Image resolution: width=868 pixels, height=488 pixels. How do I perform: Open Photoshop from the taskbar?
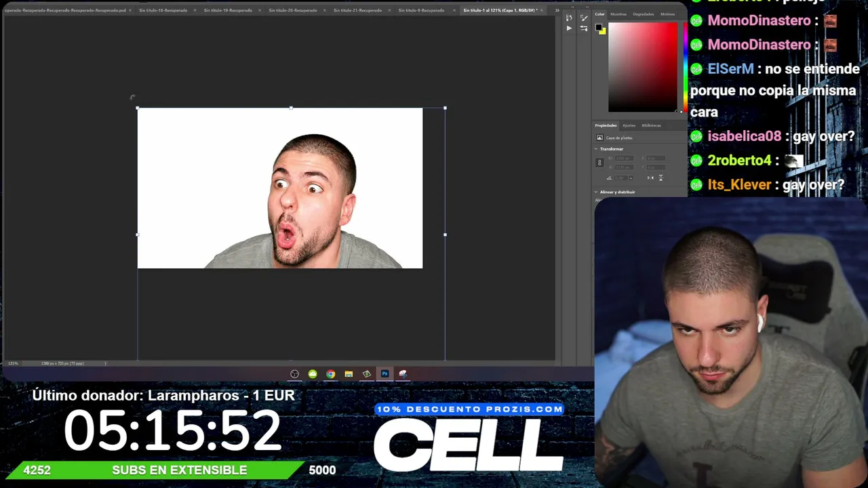click(x=384, y=374)
